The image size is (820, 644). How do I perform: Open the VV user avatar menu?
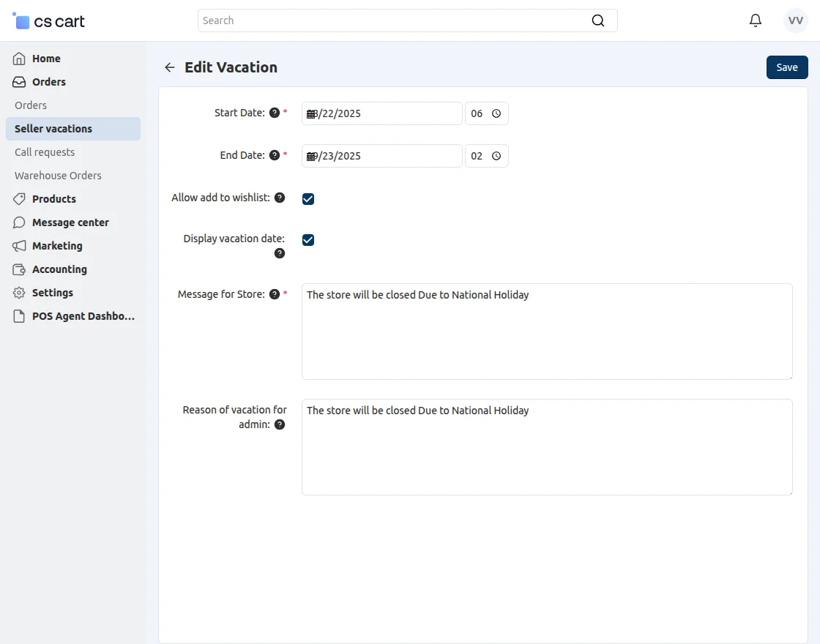[796, 20]
